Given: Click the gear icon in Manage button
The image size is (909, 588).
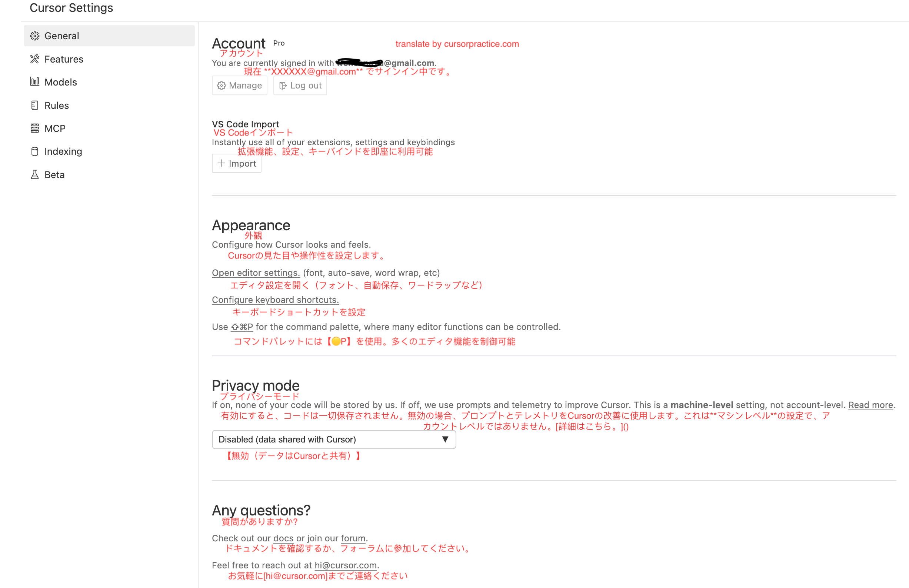Looking at the screenshot, I should pyautogui.click(x=222, y=86).
